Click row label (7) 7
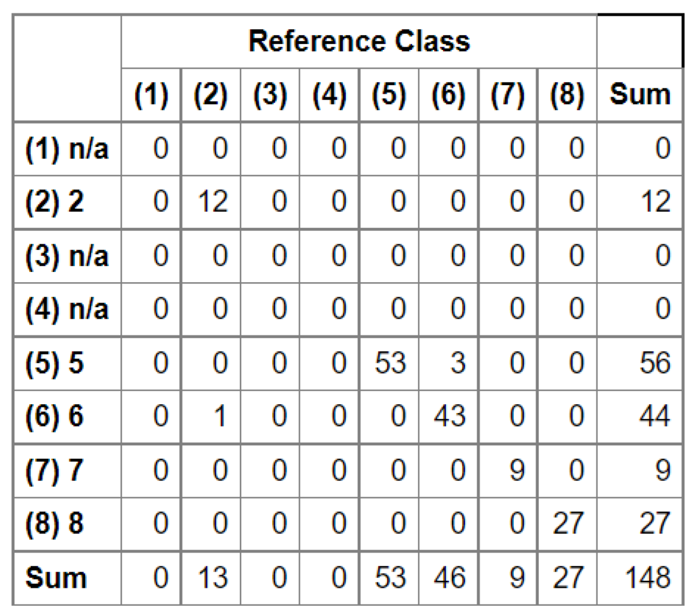697x616 pixels. (55, 470)
